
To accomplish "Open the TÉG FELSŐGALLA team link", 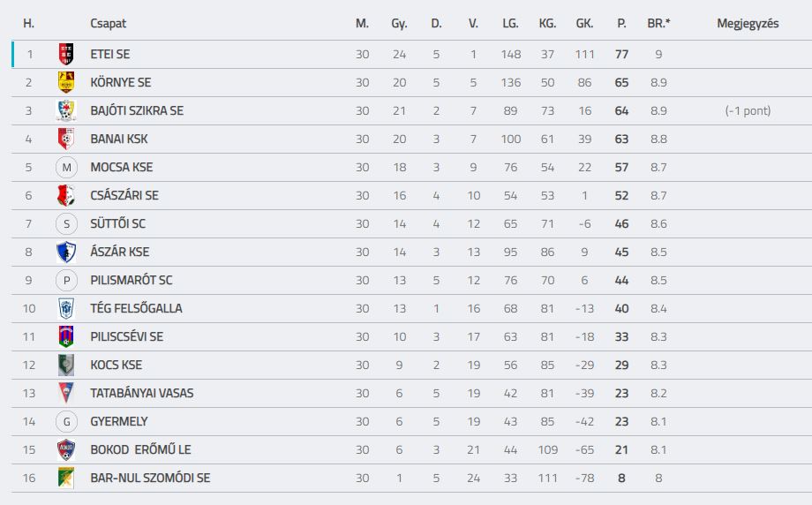I will pos(136,308).
